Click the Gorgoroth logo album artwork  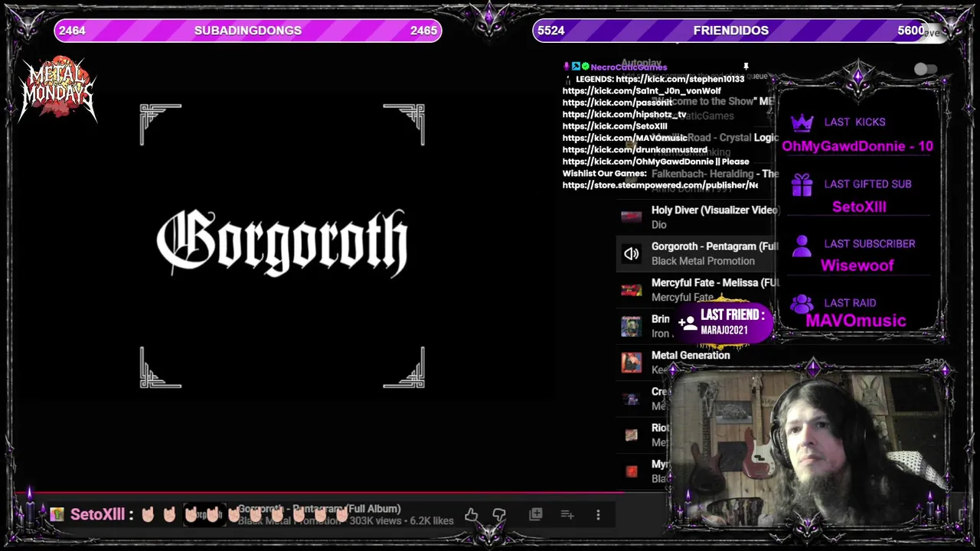283,243
